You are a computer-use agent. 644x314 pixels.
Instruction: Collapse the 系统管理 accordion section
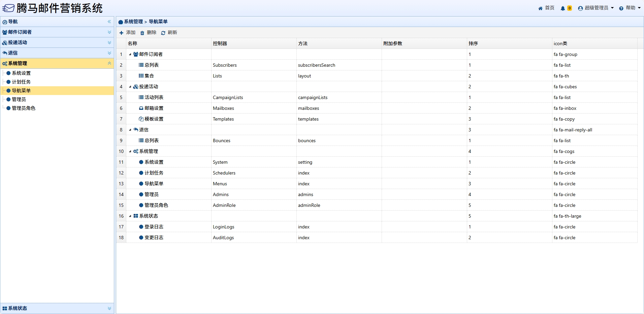click(109, 63)
